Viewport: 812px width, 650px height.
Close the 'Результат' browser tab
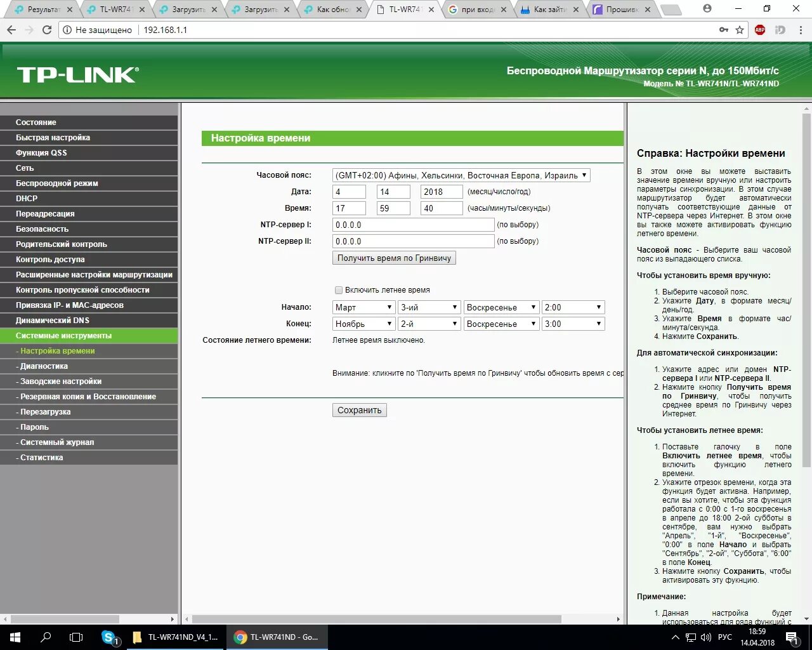(69, 10)
